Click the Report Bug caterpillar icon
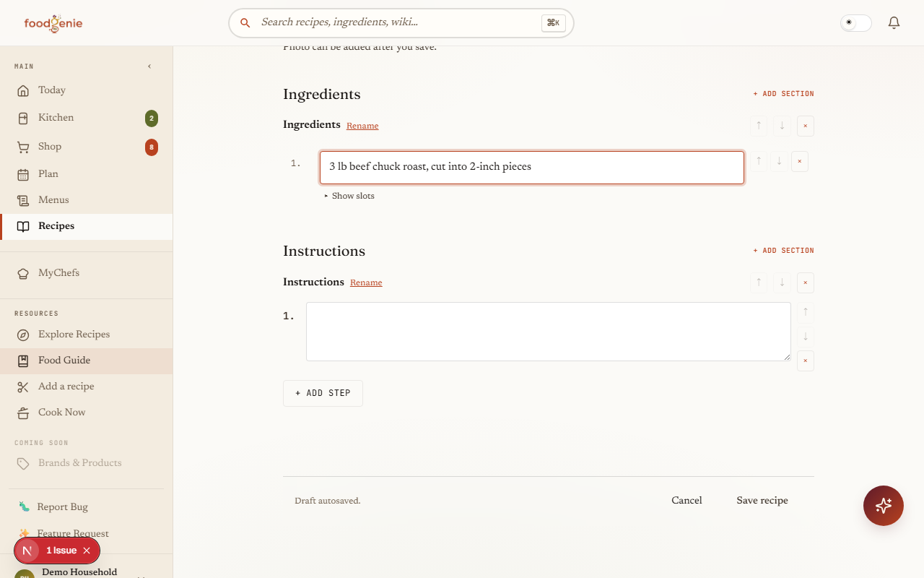The image size is (924, 578). pyautogui.click(x=24, y=507)
